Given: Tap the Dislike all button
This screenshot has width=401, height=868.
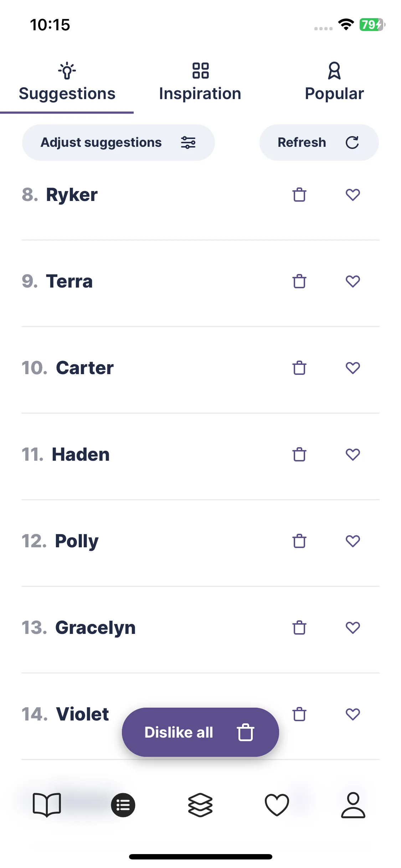Looking at the screenshot, I should point(200,732).
